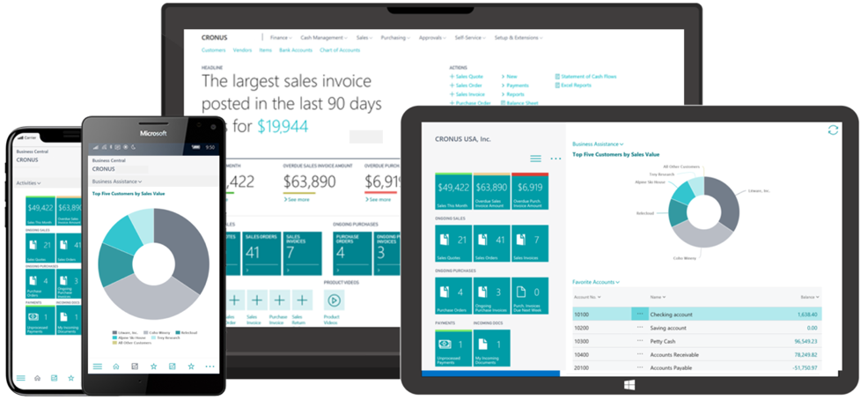Viewport: 868px width, 400px height.
Task: Open the Self-Service menu on the laptop
Action: pos(471,38)
